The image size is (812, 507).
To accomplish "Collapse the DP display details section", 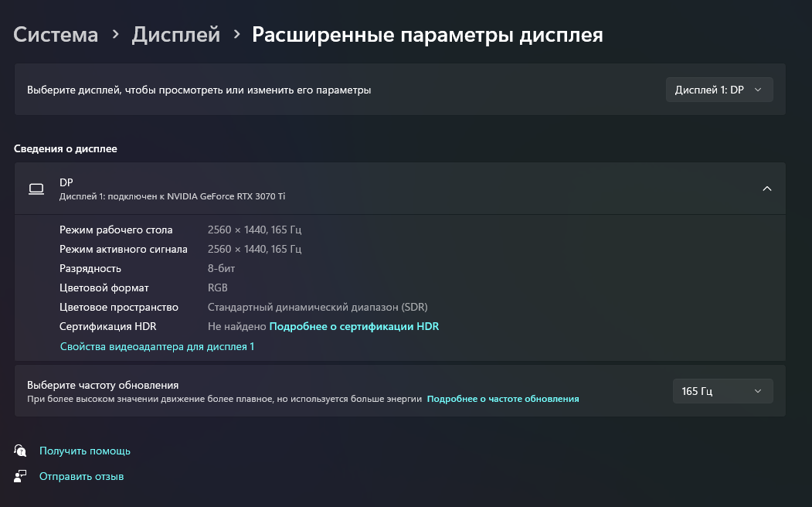I will [x=766, y=189].
